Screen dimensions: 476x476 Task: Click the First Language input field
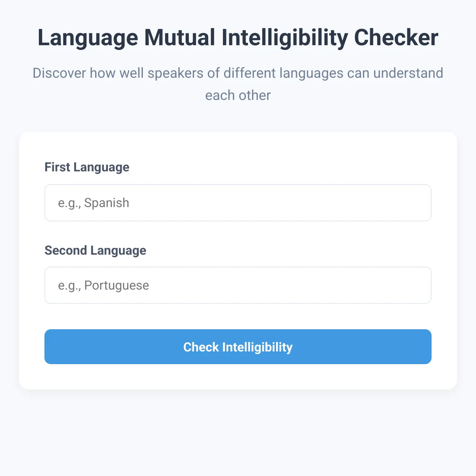238,203
